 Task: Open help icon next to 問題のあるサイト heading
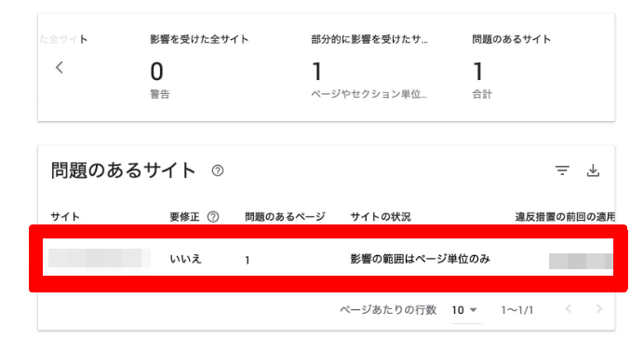217,170
